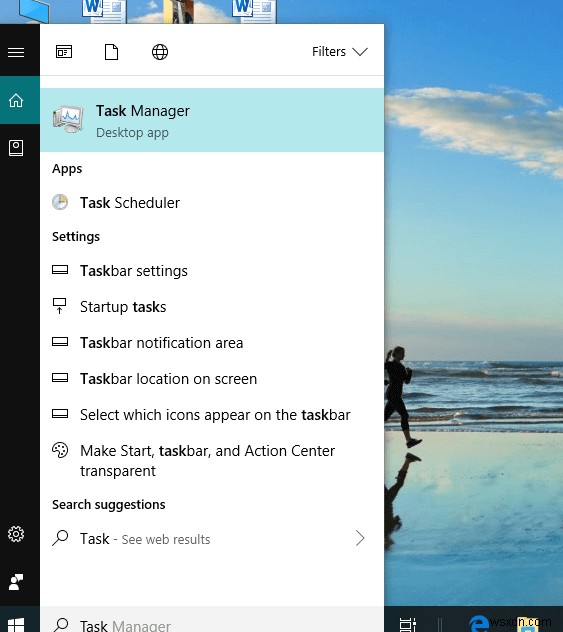The width and height of the screenshot is (563, 632).
Task: Click the Startup tasks icon
Action: (60, 306)
